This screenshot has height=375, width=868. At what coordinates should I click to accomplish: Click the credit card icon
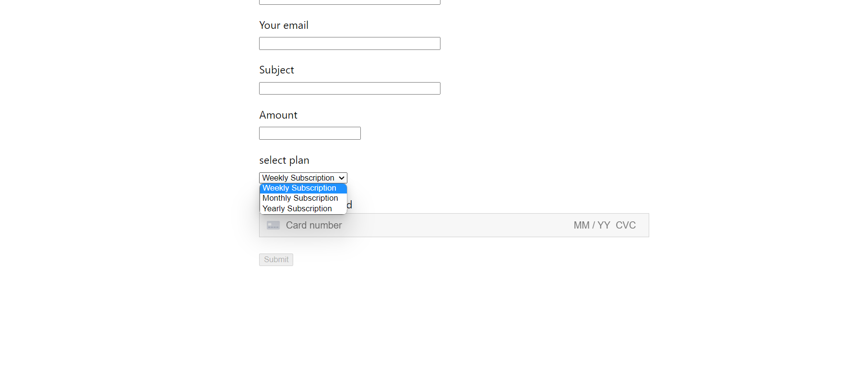[273, 225]
